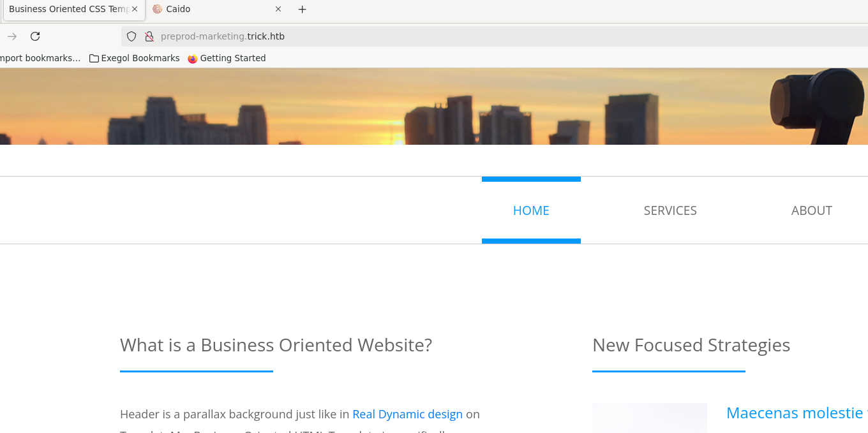This screenshot has width=868, height=433.
Task: Open the Maecenas molestie article link
Action: pos(795,413)
